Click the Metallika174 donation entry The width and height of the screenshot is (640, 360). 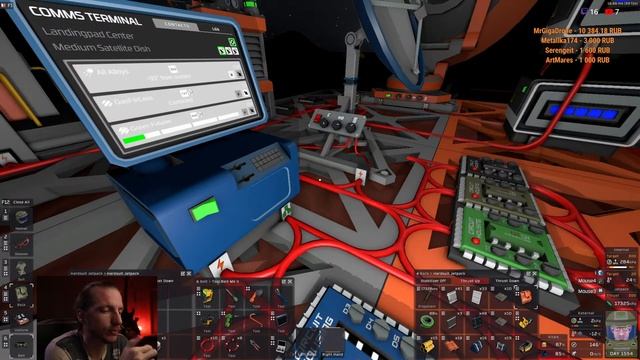[x=578, y=41]
